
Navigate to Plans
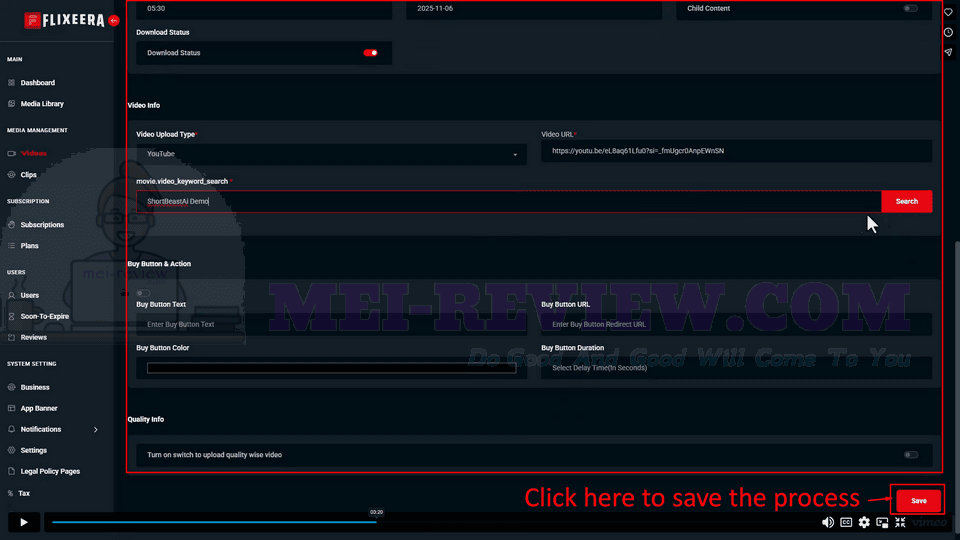(29, 246)
